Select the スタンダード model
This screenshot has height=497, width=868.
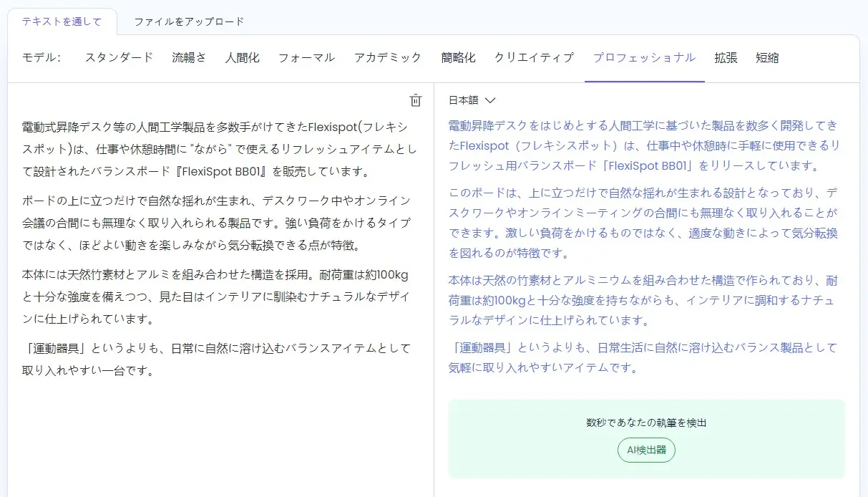click(x=119, y=57)
